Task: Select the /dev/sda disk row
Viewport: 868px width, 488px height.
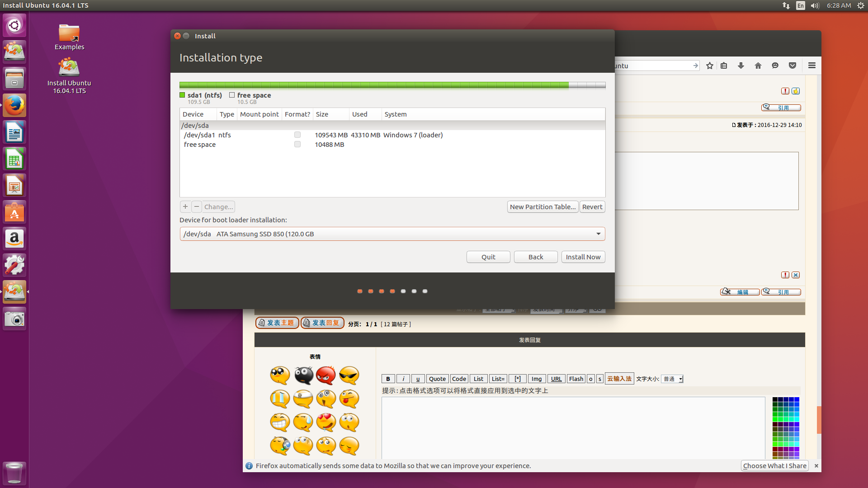Action: point(392,125)
